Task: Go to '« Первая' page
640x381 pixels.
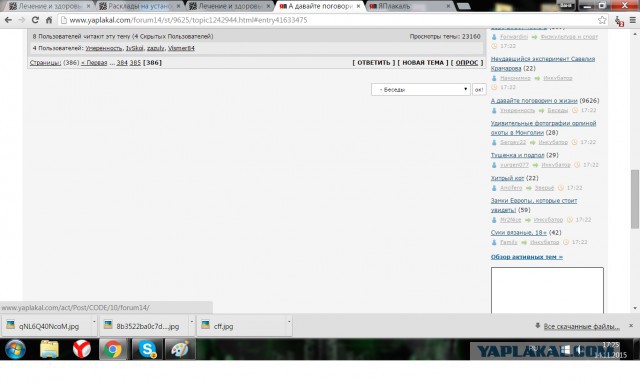Action: (x=94, y=62)
